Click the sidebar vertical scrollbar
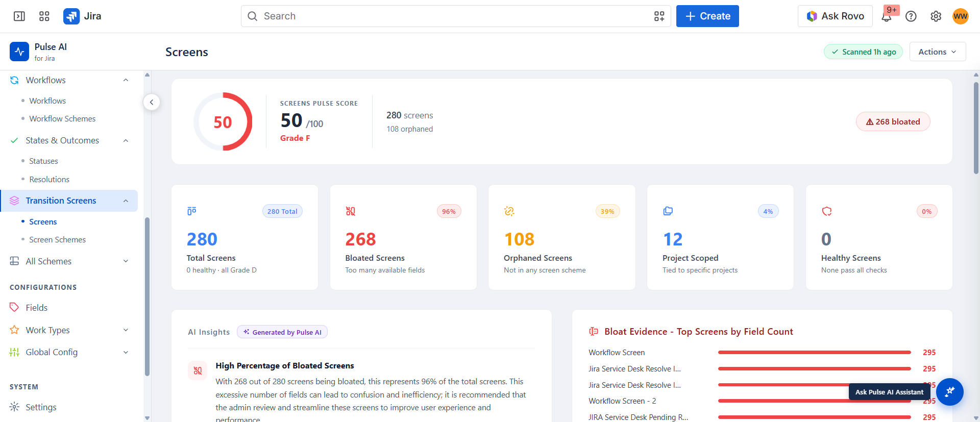Image resolution: width=980 pixels, height=422 pixels. (147, 297)
